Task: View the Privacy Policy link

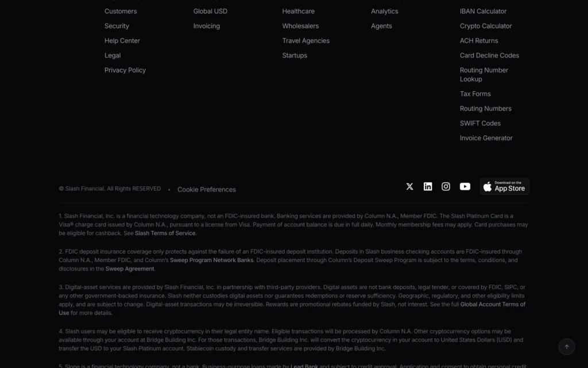Action: 125,70
